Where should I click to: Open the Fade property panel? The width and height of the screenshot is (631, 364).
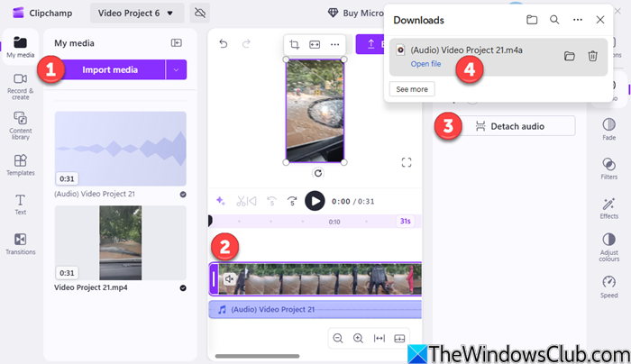(608, 129)
